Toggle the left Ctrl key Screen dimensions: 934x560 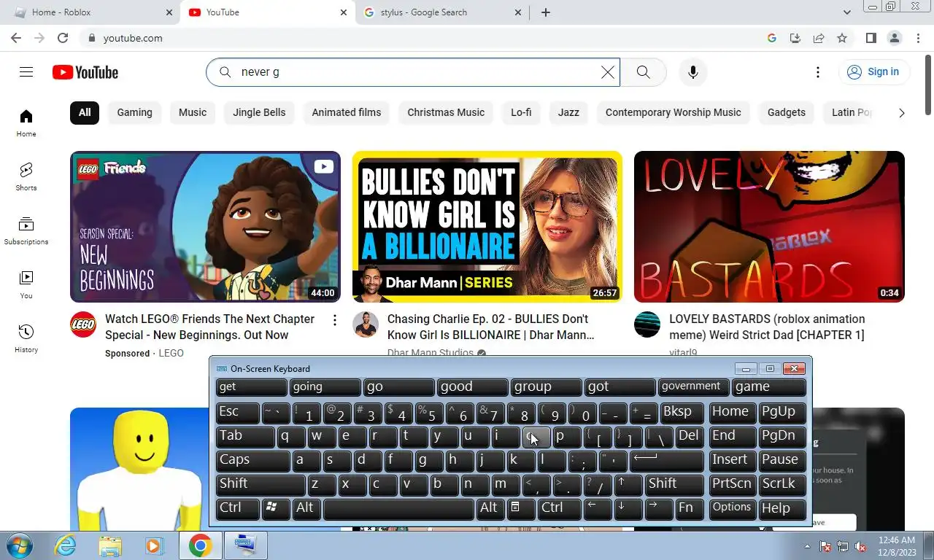pos(237,508)
